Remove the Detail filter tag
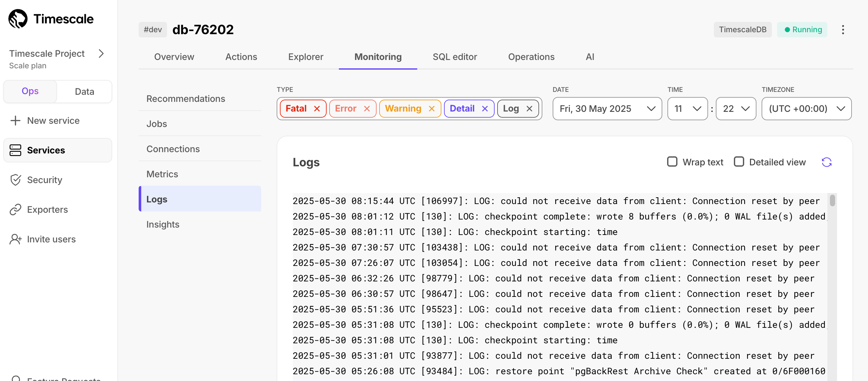 point(485,109)
